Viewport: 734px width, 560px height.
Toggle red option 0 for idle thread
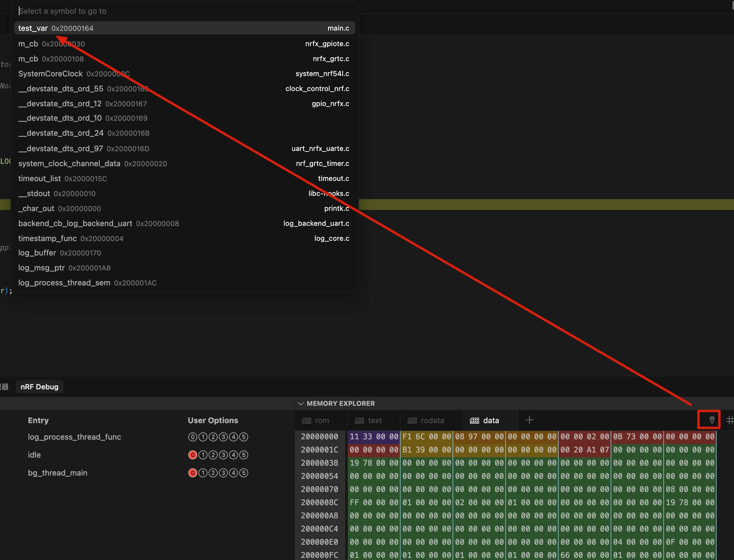[192, 455]
